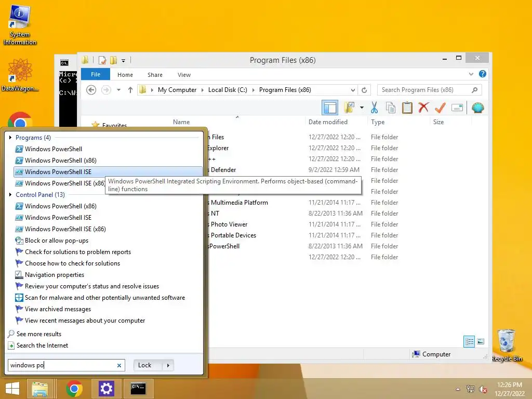
Task: Click My Computer in the address bar
Action: tap(177, 90)
